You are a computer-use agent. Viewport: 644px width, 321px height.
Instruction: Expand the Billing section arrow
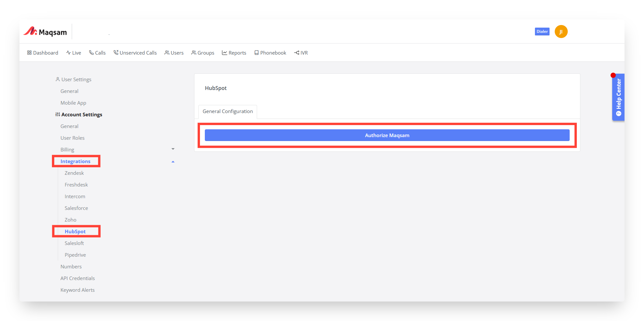pos(173,149)
